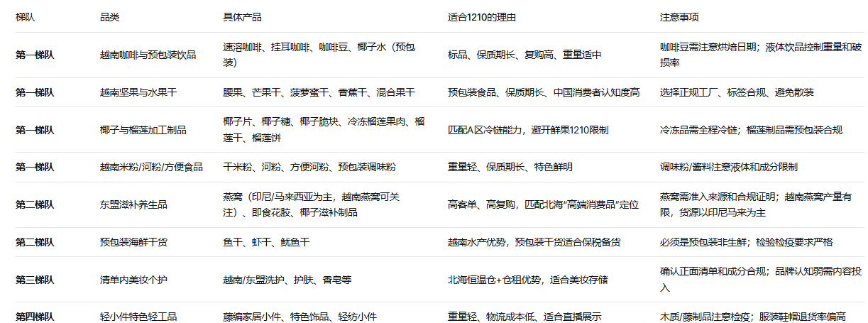The image size is (868, 323).
Task: Select the 东盟滋补养生品 cell
Action: pyautogui.click(x=133, y=204)
